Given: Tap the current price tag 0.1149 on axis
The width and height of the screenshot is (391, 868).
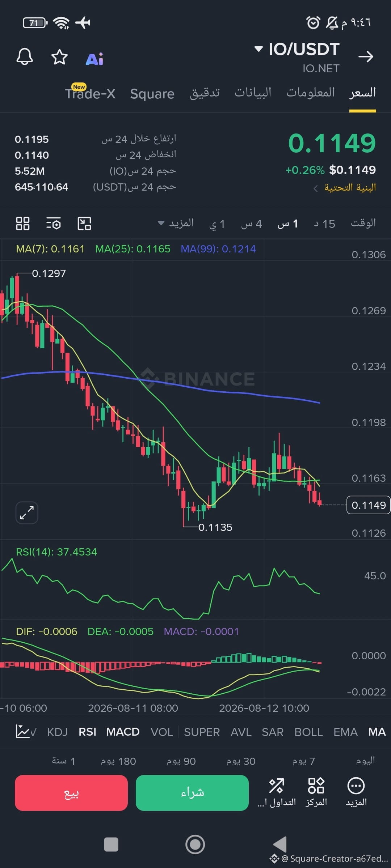Looking at the screenshot, I should (x=369, y=505).
